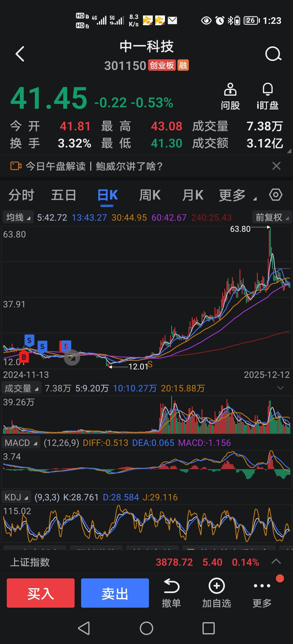Open the 问股 ask-stock icon

(x=230, y=96)
